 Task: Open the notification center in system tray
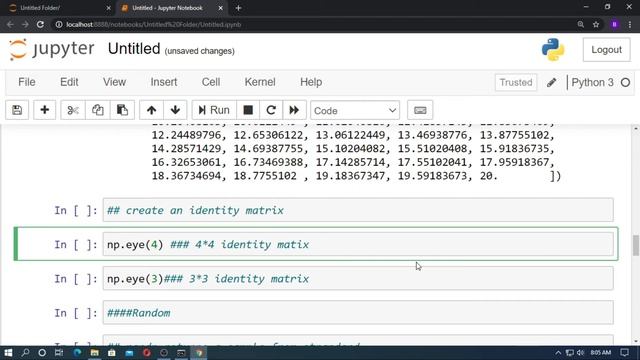click(624, 353)
